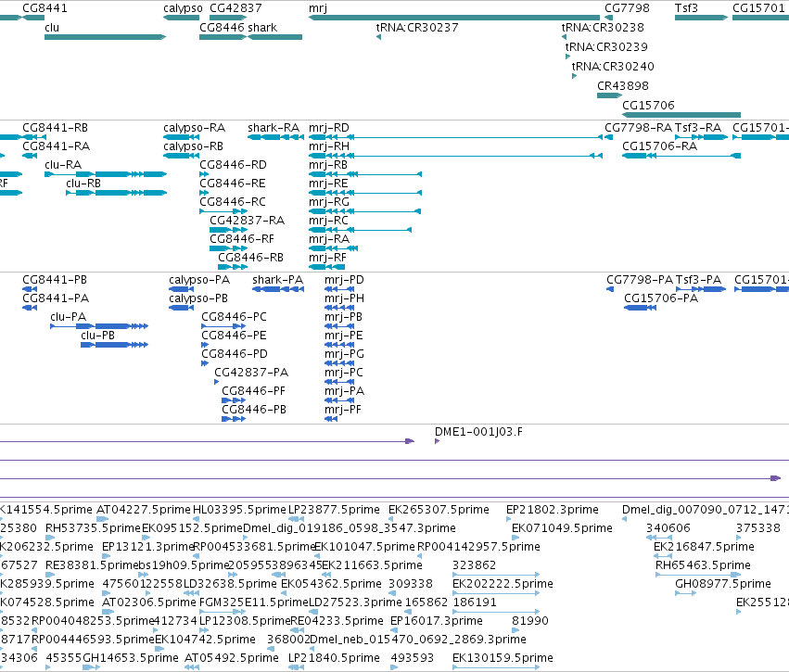The height and width of the screenshot is (672, 789).
Task: Select the EP21802.3prime EST label
Action: [x=553, y=510]
